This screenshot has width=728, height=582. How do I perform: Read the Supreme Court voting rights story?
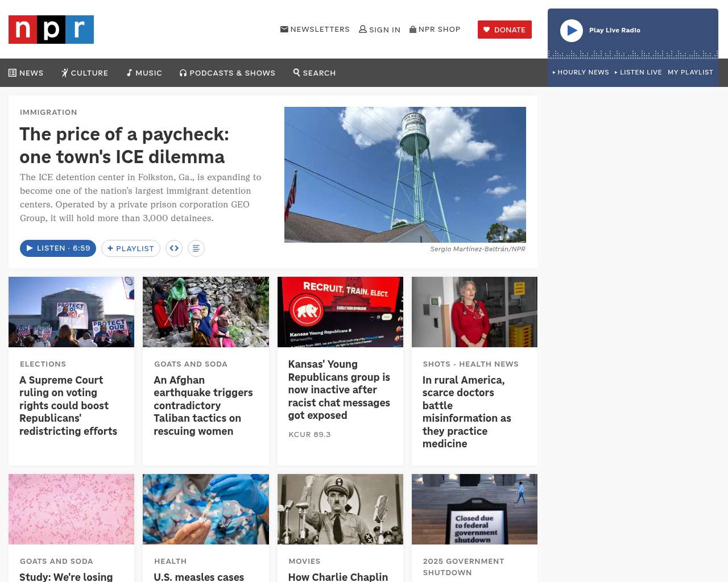pyautogui.click(x=68, y=406)
